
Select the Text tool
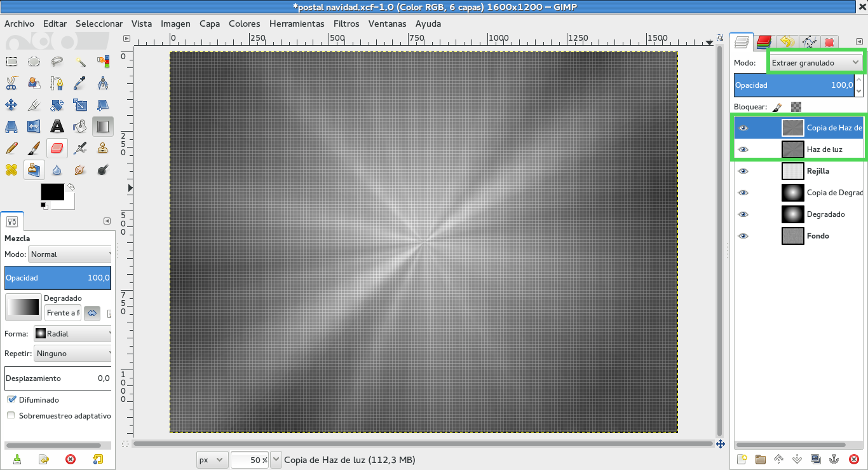(57, 126)
